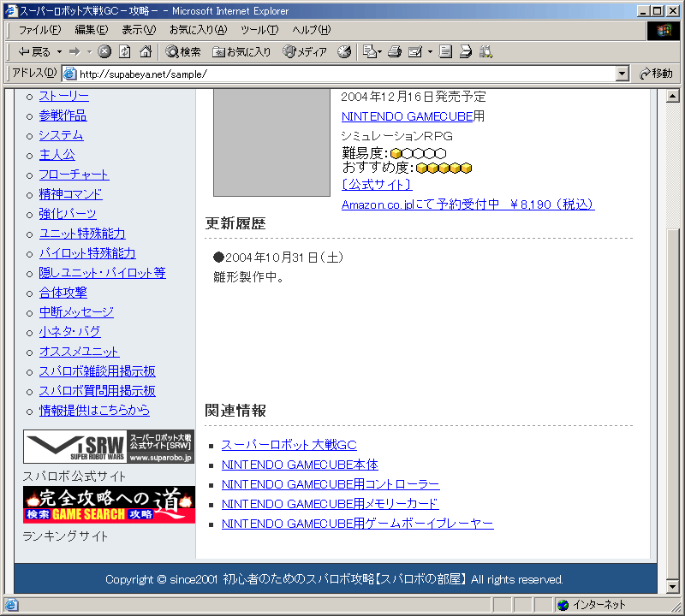Click the Stop loading icon

[x=104, y=52]
